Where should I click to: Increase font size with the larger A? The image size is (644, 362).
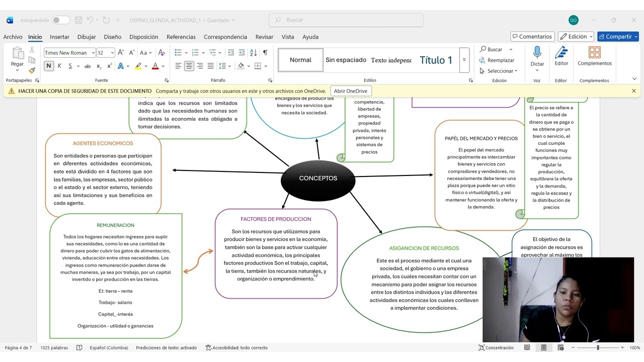(122, 52)
